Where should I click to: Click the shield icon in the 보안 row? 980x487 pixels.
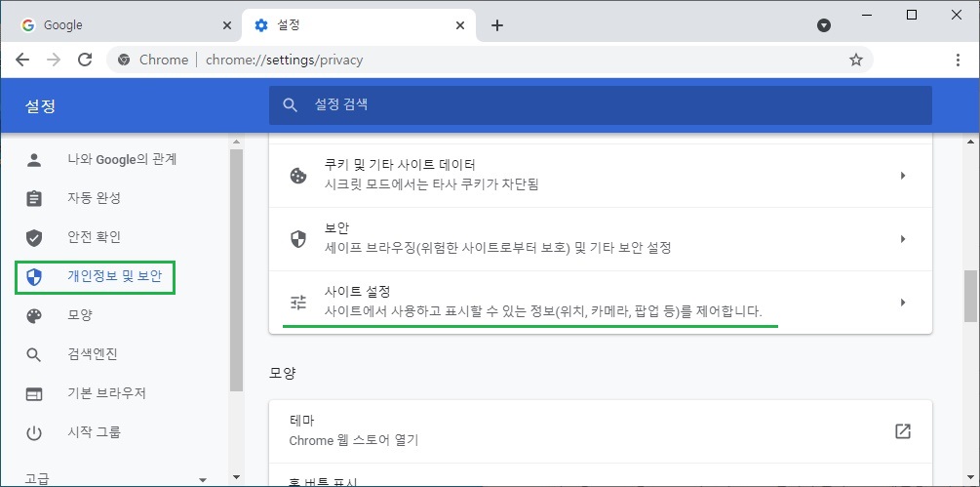[298, 239]
